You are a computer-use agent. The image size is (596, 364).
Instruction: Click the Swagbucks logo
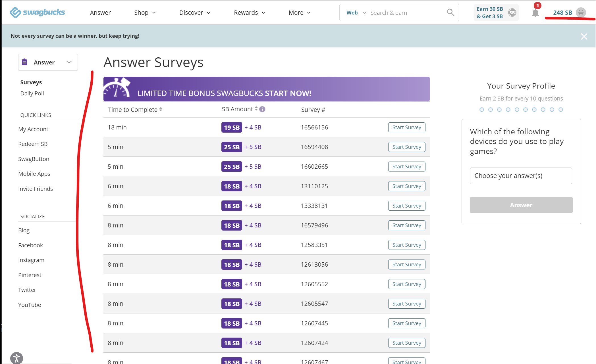tap(37, 12)
